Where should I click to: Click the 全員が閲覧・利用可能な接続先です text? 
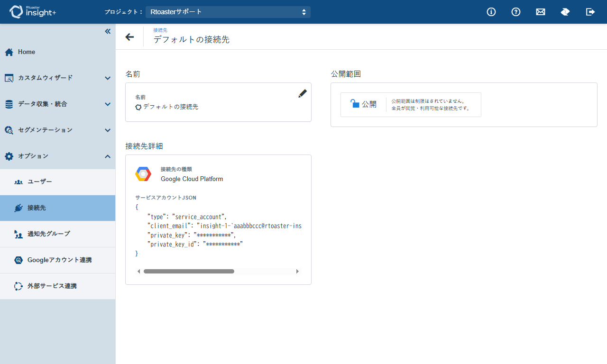pos(431,109)
